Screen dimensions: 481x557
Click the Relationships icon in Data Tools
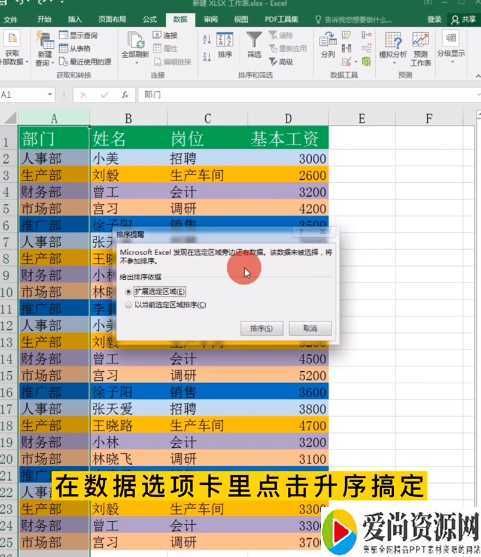coord(367,48)
